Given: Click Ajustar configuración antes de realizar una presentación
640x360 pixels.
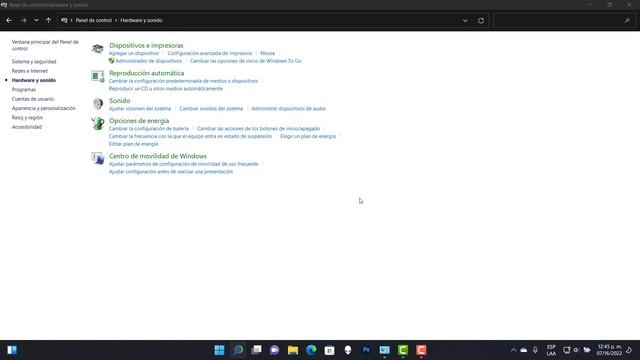Looking at the screenshot, I should [171, 172].
